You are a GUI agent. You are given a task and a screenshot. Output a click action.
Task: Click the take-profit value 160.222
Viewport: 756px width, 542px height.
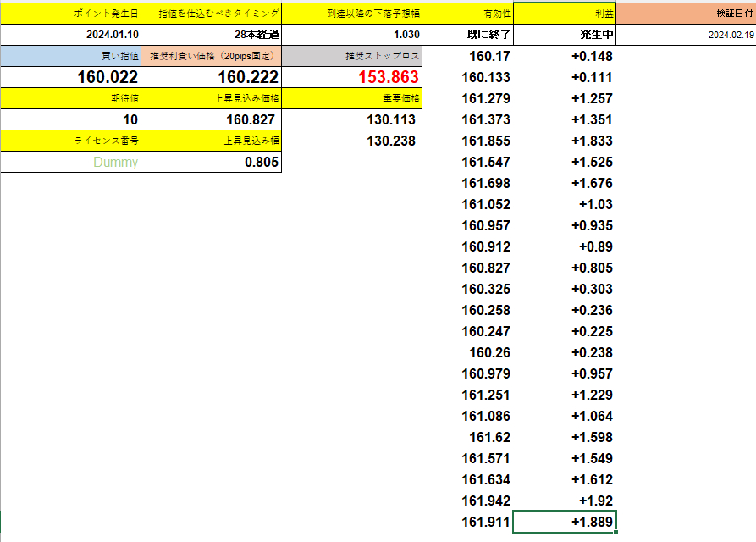click(211, 77)
